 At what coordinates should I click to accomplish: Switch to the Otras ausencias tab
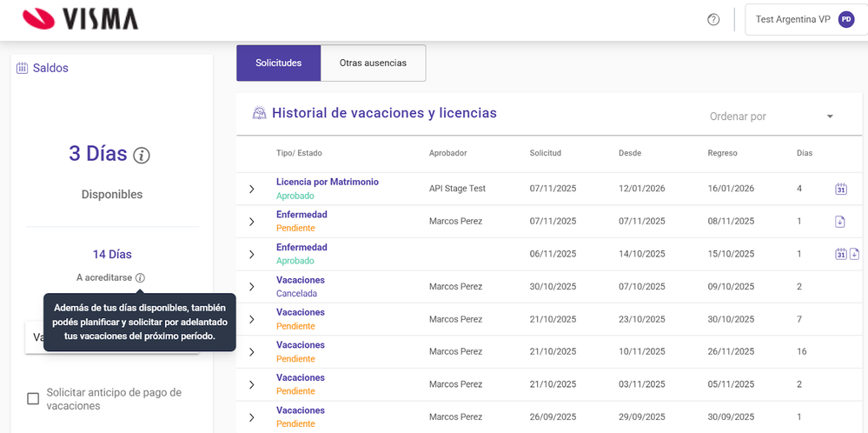coord(373,63)
